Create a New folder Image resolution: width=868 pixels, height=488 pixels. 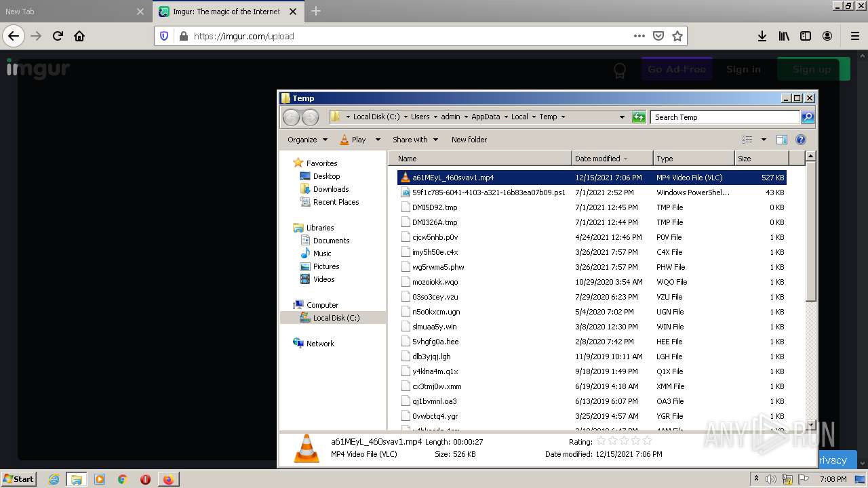(x=469, y=140)
